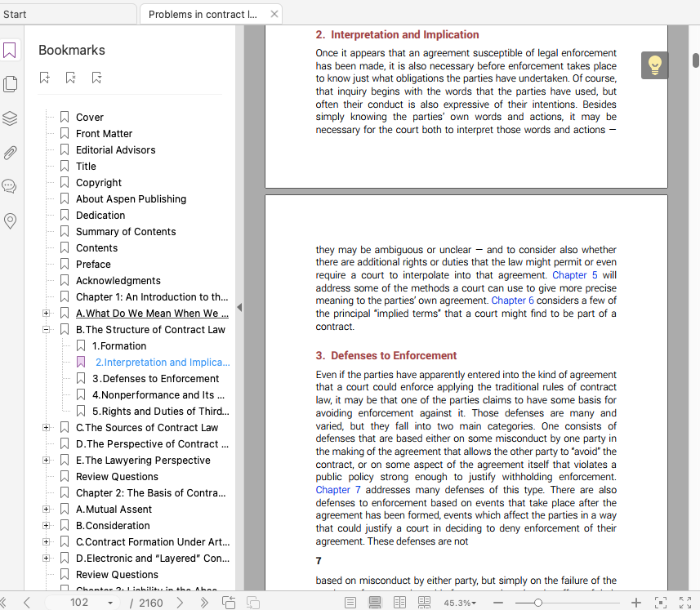Screen dimensions: 700x610
Task: Click the zoom slider handle
Action: pos(538,603)
